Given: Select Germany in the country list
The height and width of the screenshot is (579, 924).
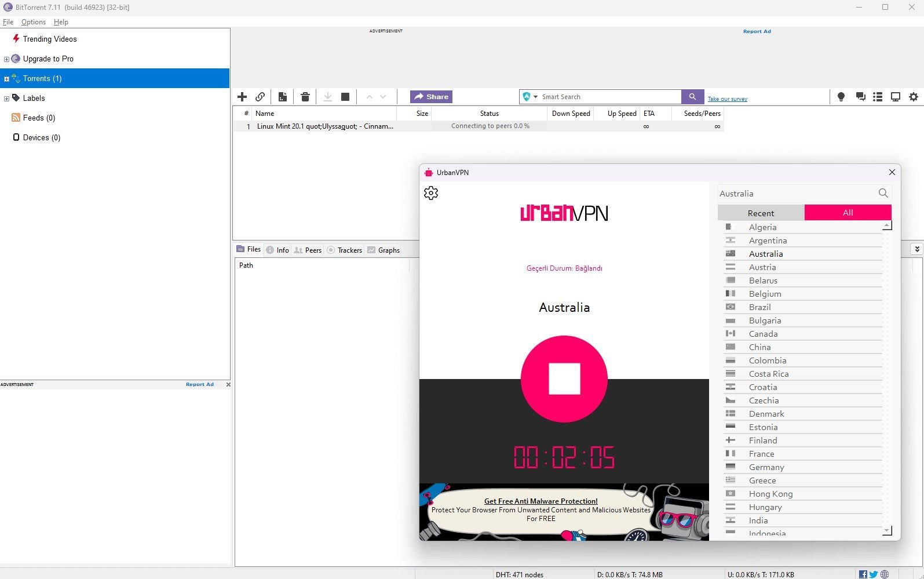Looking at the screenshot, I should pyautogui.click(x=803, y=467).
